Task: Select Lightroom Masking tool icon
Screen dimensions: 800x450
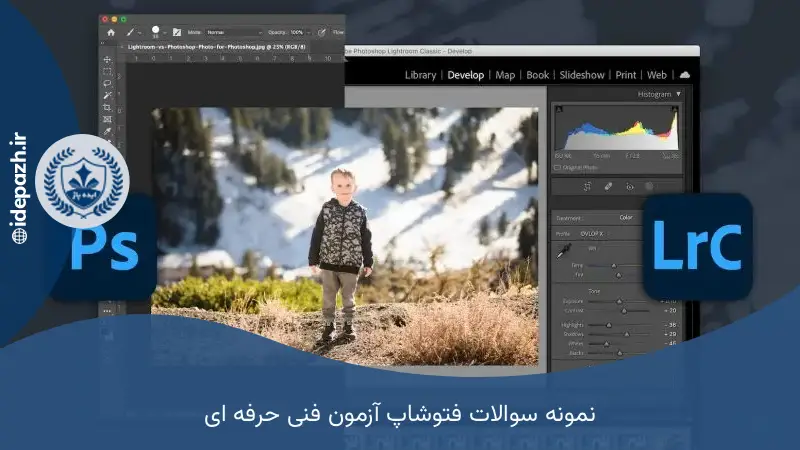Action: tap(649, 187)
